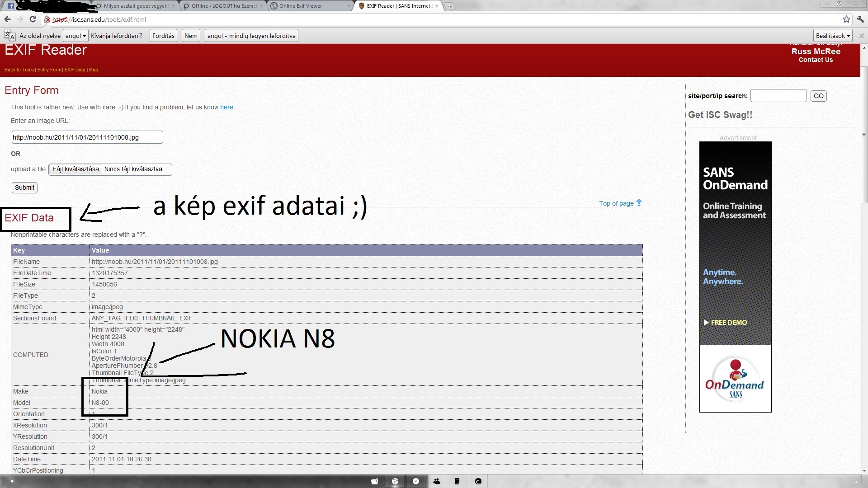868x488 pixels.
Task: Click the address bar URL field
Action: tap(443, 19)
